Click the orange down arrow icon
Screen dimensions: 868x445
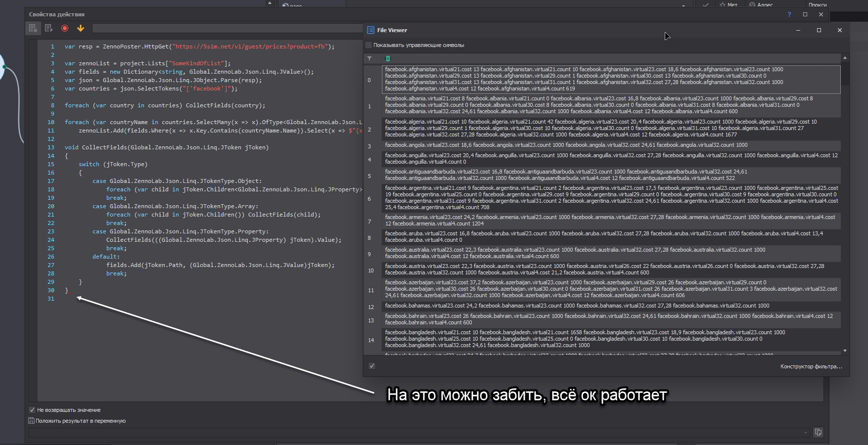click(81, 28)
